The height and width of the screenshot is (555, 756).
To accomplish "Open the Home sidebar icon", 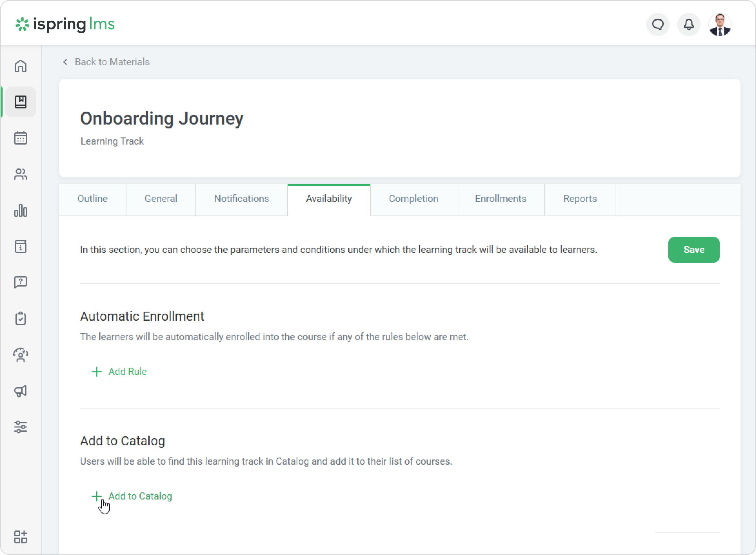I will click(20, 66).
